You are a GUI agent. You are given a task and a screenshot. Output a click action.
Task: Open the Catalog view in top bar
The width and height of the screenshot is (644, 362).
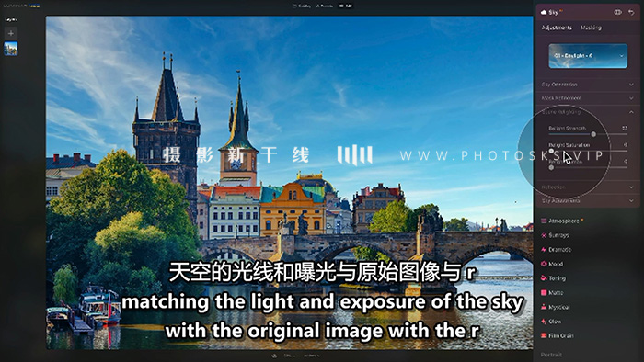pyautogui.click(x=302, y=6)
